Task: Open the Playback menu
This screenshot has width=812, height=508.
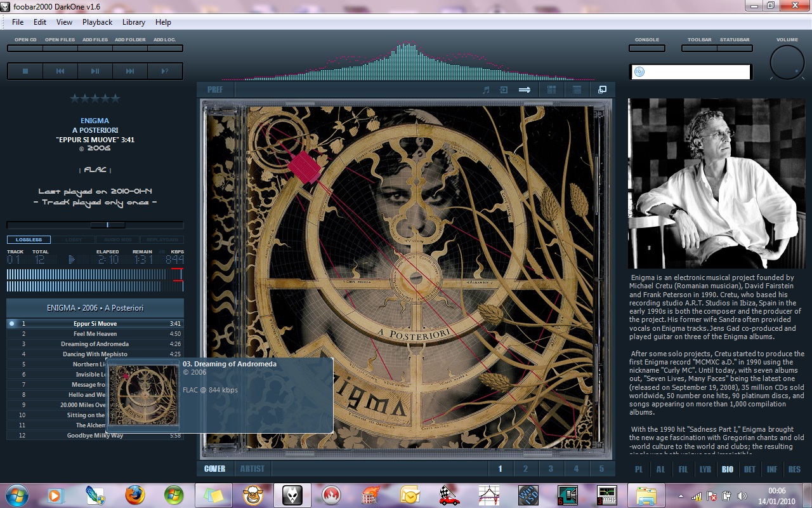Action: point(97,22)
